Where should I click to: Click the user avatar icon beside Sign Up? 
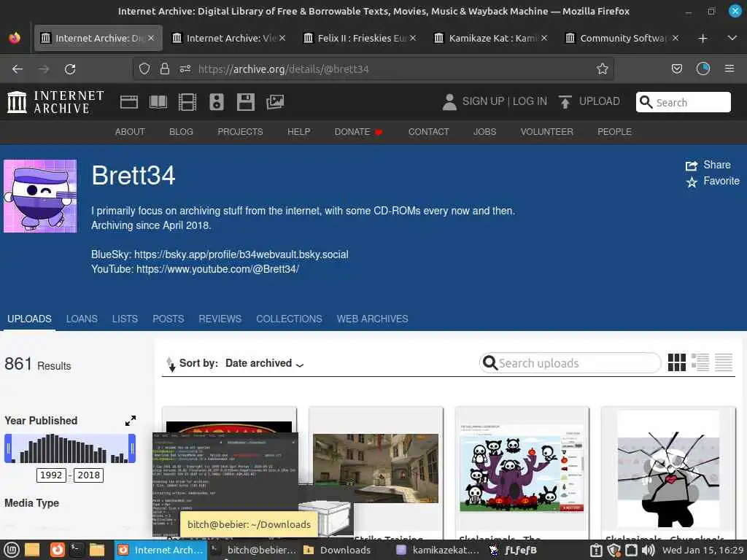coord(449,102)
